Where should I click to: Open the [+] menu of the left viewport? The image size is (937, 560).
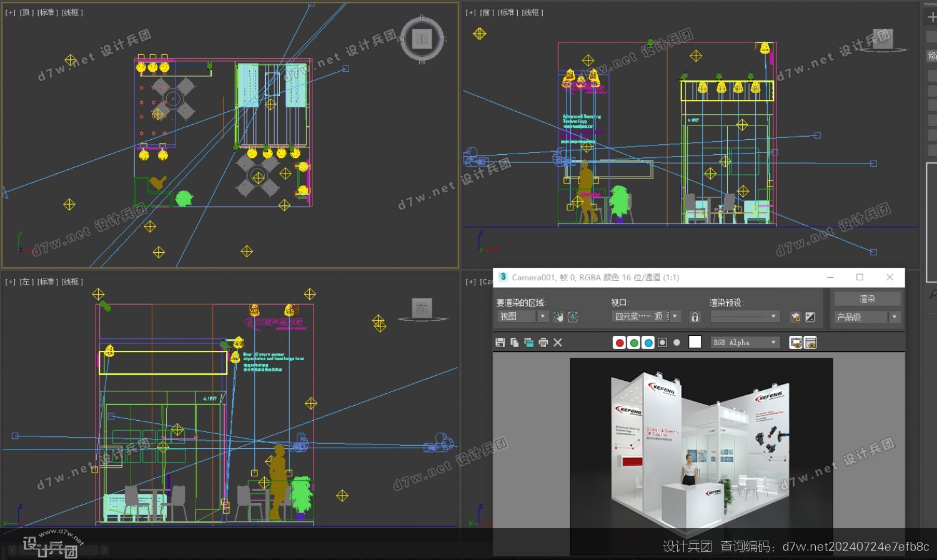tap(11, 282)
